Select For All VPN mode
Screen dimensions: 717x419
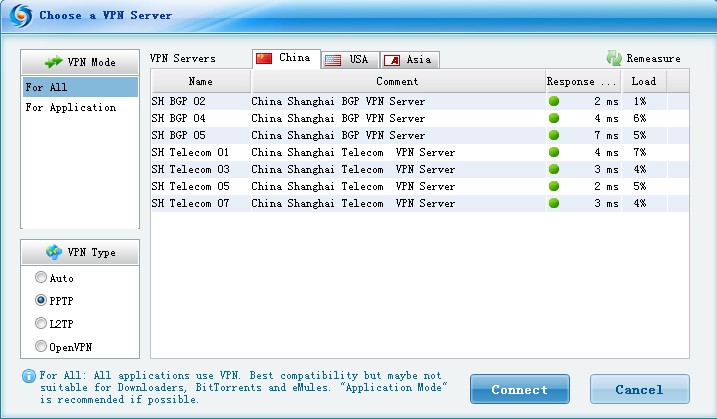coord(80,87)
